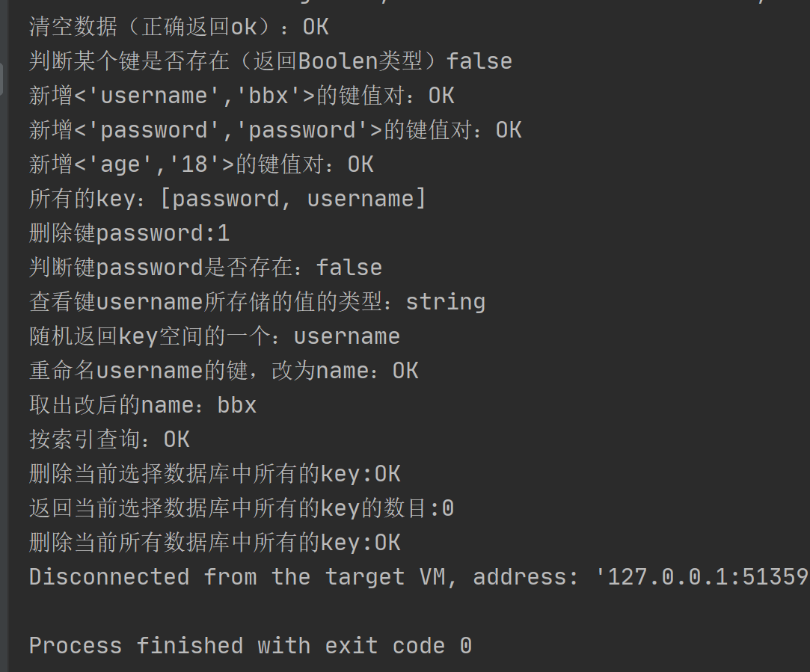Click the '重命名username的键' output line

pyautogui.click(x=223, y=371)
